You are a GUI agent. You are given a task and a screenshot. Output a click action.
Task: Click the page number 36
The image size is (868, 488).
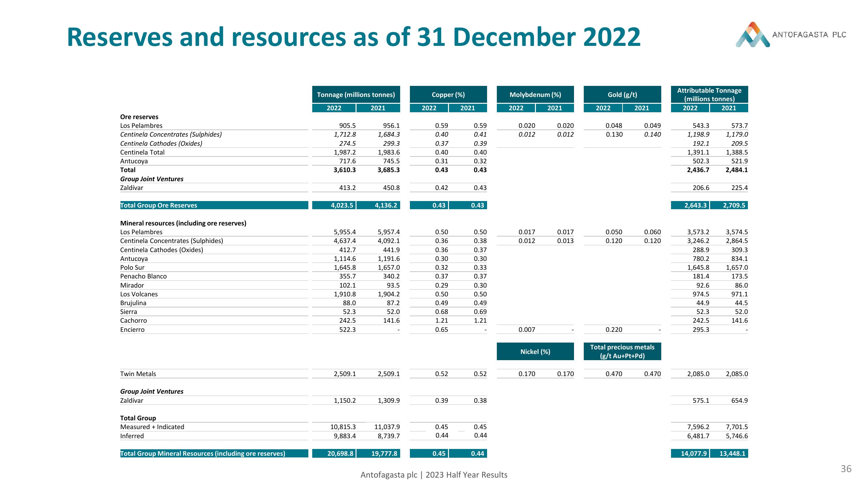coord(846,469)
